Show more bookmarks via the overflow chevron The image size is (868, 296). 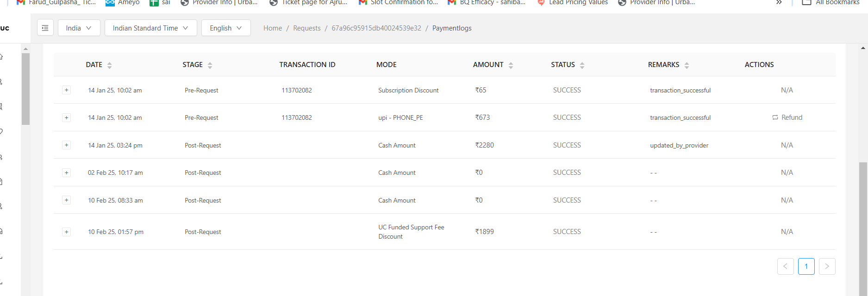(779, 2)
